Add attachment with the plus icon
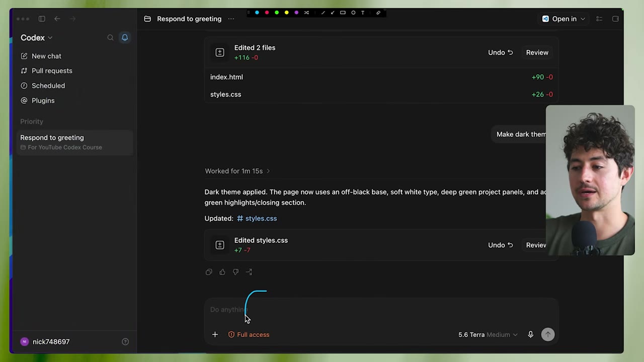644x362 pixels. pyautogui.click(x=215, y=335)
